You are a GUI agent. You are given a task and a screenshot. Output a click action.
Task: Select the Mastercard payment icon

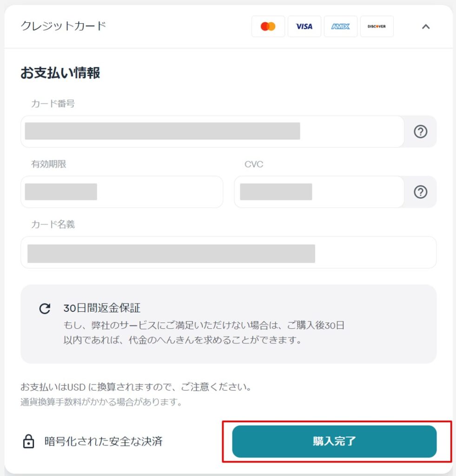268,26
